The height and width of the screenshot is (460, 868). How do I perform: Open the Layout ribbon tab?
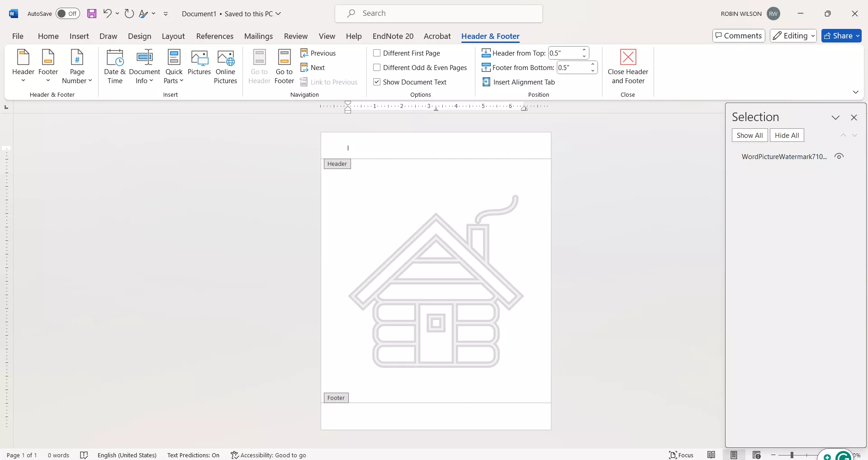click(173, 36)
